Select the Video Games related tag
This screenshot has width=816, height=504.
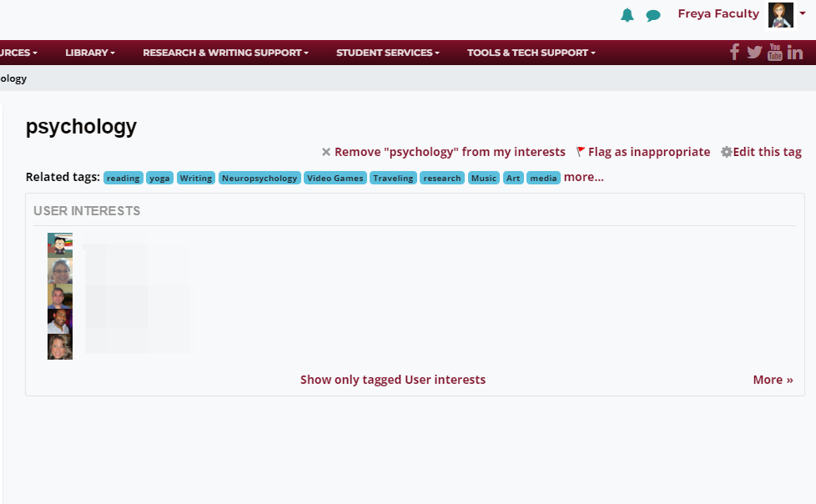pyautogui.click(x=335, y=178)
